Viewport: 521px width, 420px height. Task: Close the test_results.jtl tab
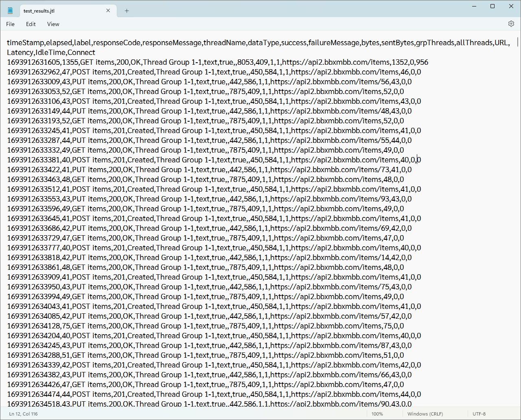tap(108, 11)
